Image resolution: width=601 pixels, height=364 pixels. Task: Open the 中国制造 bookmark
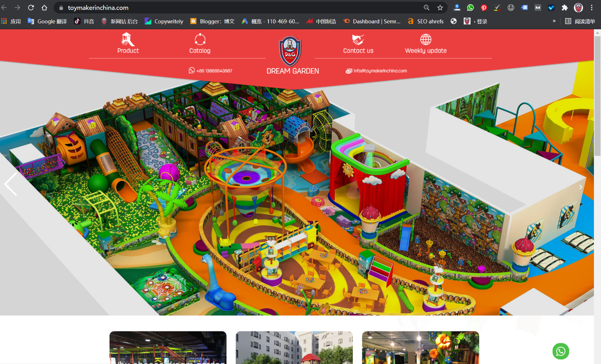click(321, 21)
